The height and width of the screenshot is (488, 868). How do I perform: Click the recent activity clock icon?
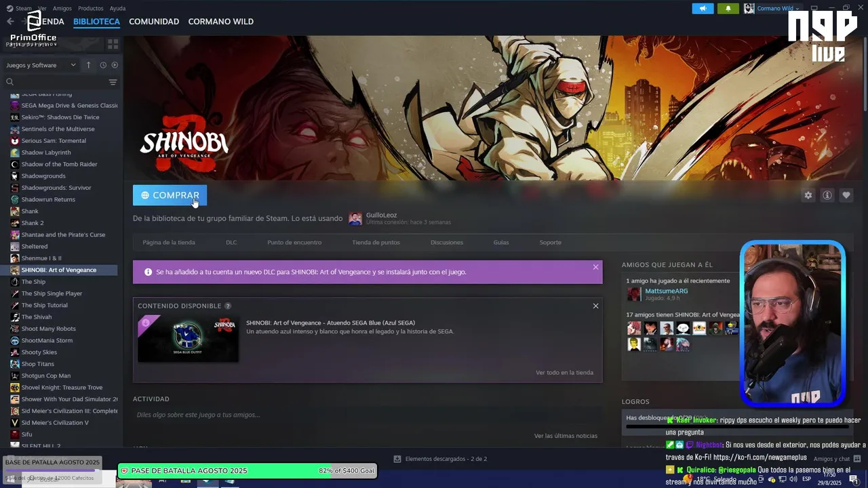coord(103,65)
